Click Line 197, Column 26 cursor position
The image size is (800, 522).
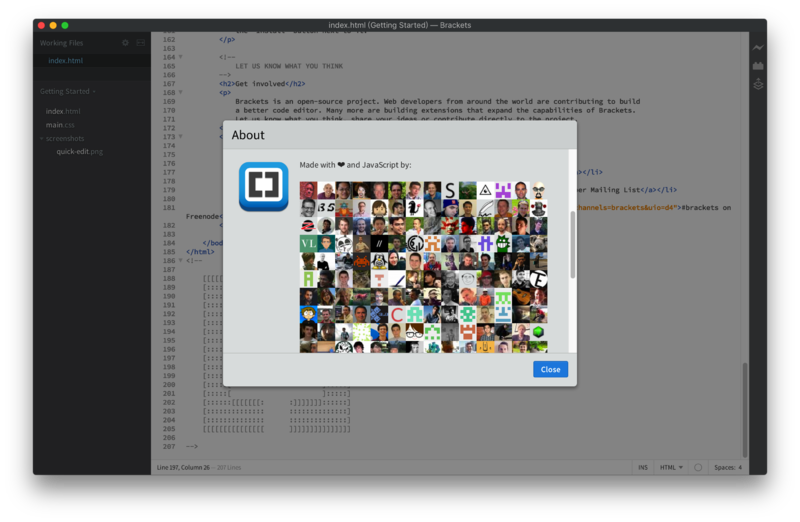(183, 467)
